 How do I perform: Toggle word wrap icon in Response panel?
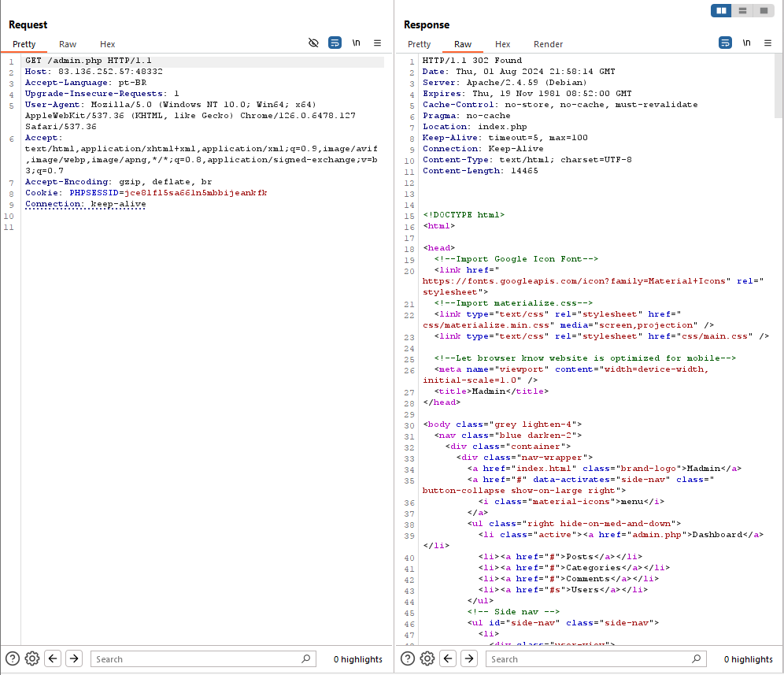click(725, 43)
